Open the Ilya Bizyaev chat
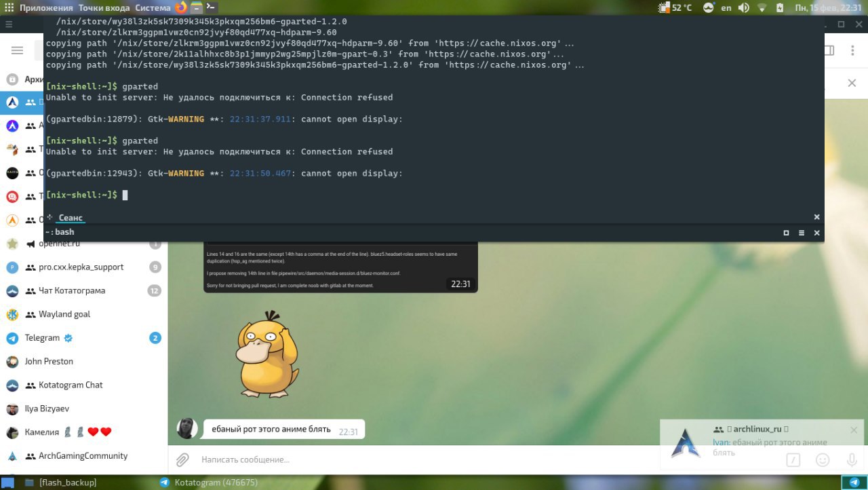The image size is (868, 490). pyautogui.click(x=84, y=409)
